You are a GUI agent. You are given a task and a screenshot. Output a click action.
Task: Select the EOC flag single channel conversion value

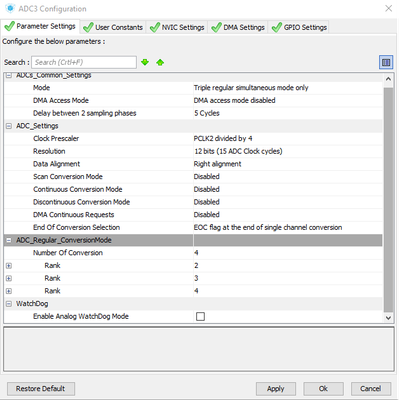[x=268, y=227]
